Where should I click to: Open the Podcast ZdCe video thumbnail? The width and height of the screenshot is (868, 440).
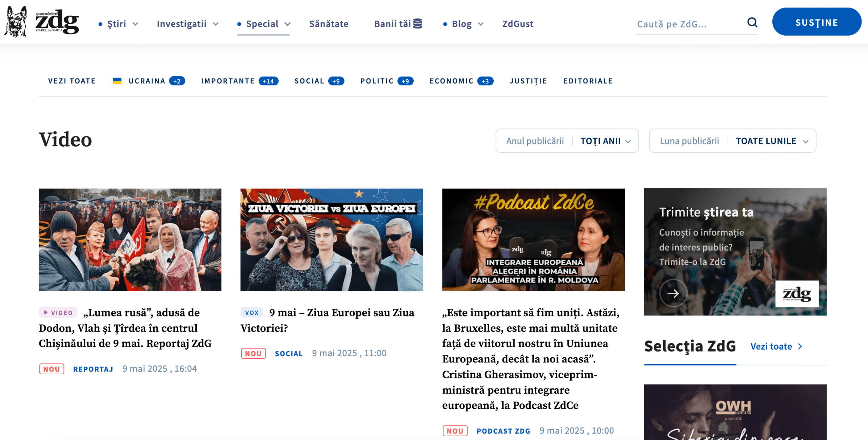(x=533, y=240)
